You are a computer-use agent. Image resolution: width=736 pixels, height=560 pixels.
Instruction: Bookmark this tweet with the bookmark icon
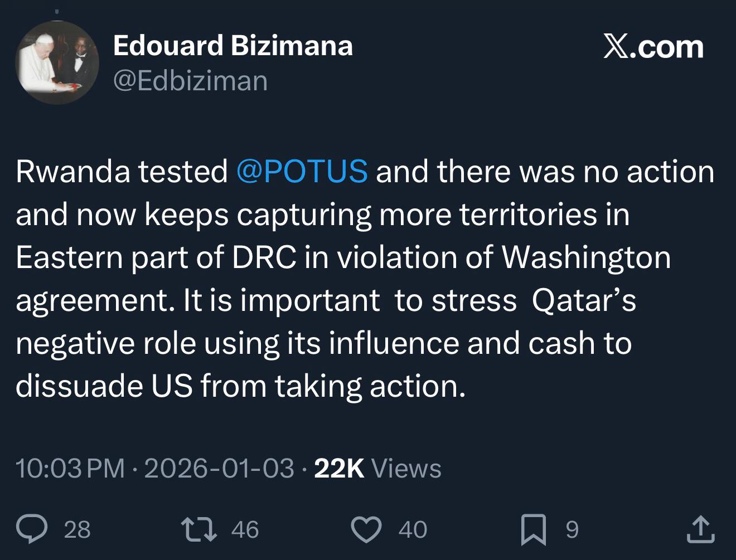(x=533, y=529)
